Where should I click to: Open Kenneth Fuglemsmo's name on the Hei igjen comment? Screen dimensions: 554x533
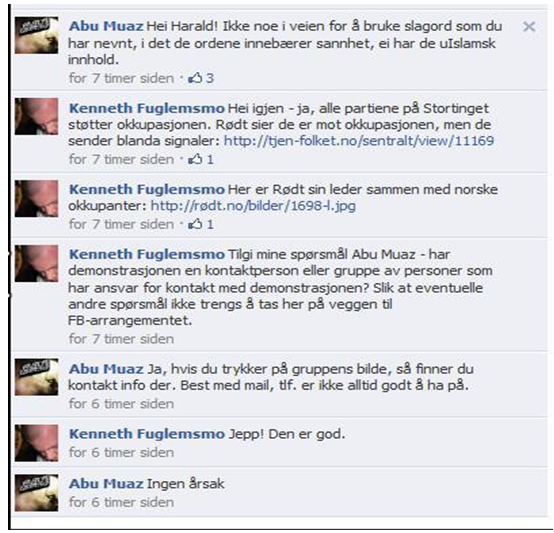(147, 108)
